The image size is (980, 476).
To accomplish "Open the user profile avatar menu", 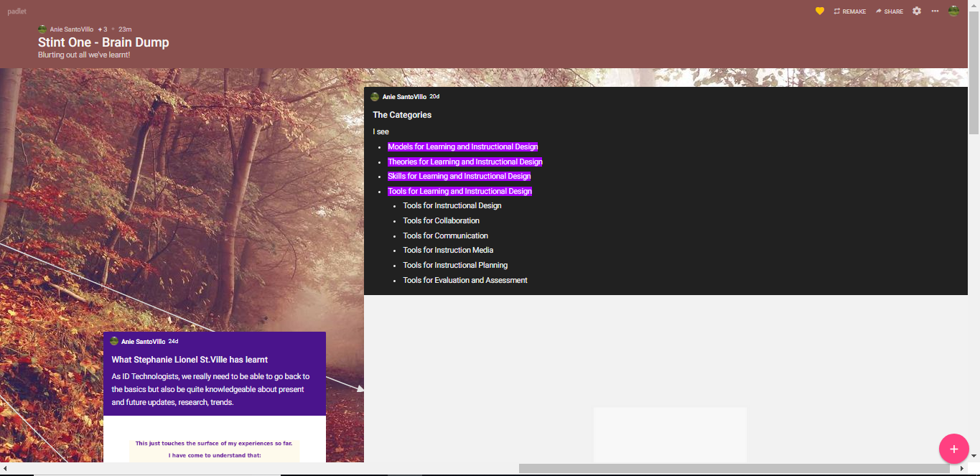I will pyautogui.click(x=953, y=11).
